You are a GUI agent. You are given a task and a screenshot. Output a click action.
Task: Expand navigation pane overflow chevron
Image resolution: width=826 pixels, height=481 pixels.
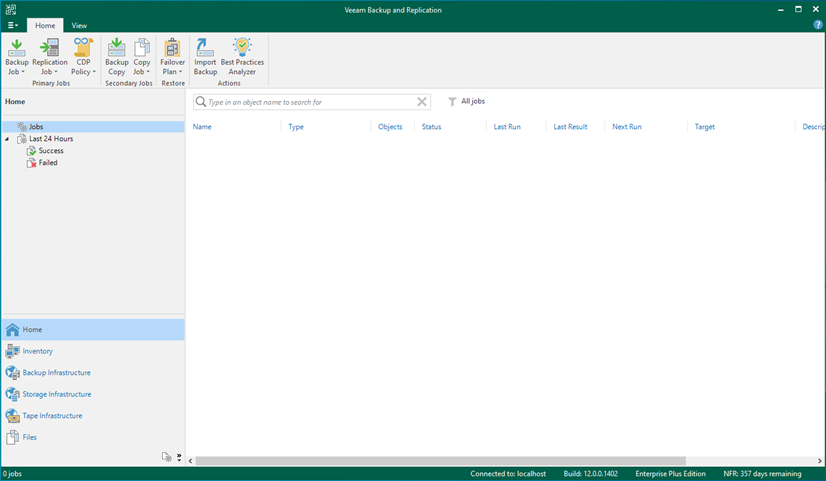pos(179,457)
